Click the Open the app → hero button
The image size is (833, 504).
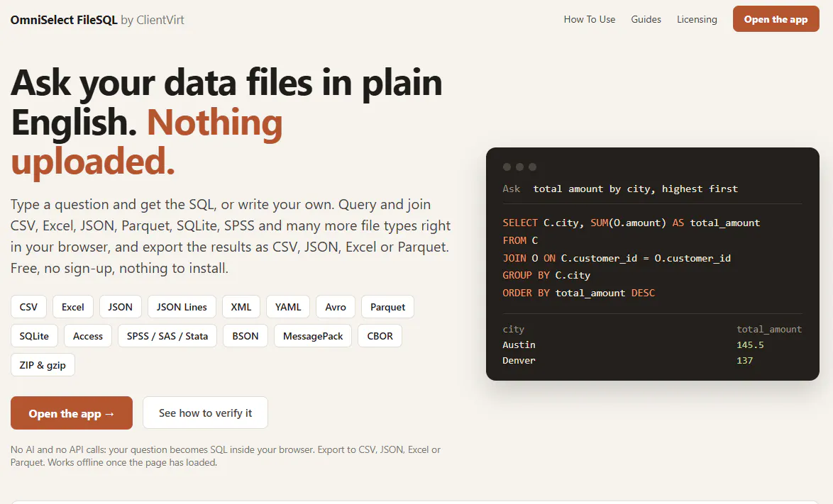72,413
